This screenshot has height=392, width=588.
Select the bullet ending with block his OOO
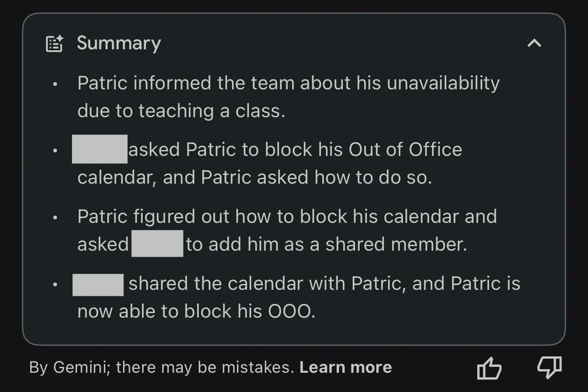click(296, 297)
